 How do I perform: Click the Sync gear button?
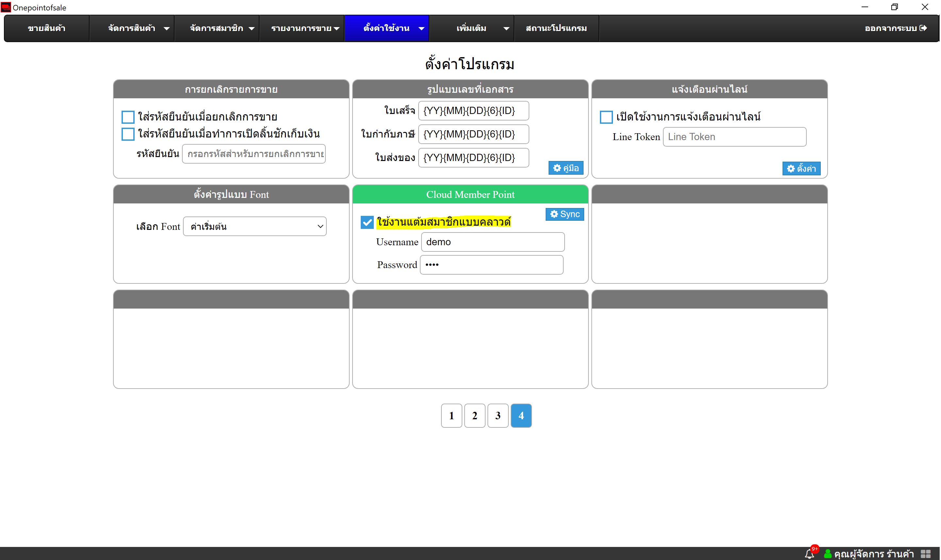click(565, 214)
